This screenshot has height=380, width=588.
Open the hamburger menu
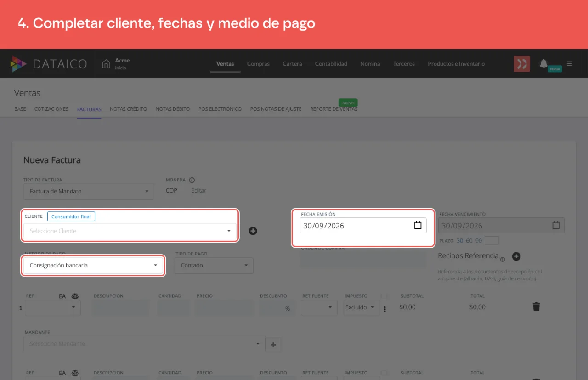[x=570, y=64]
